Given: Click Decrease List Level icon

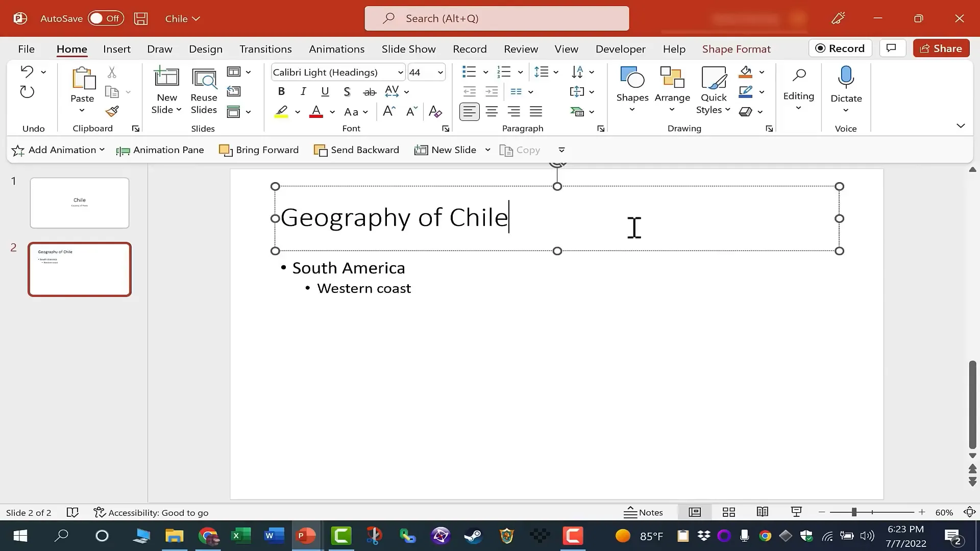Looking at the screenshot, I should pos(469,92).
